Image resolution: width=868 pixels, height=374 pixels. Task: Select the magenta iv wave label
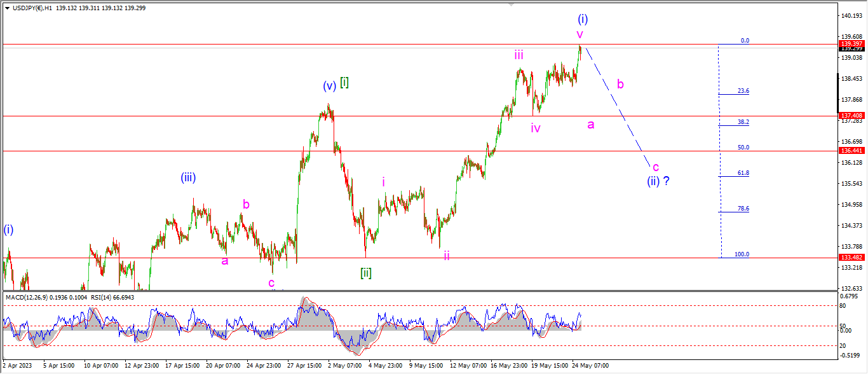point(536,128)
